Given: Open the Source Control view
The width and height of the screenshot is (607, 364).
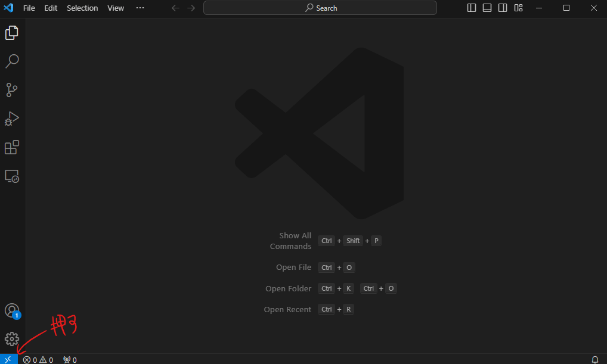Looking at the screenshot, I should (x=12, y=90).
